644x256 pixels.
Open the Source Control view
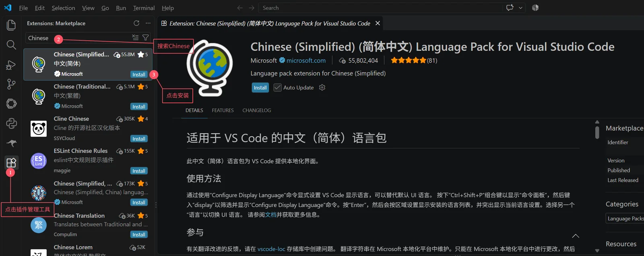click(x=11, y=84)
